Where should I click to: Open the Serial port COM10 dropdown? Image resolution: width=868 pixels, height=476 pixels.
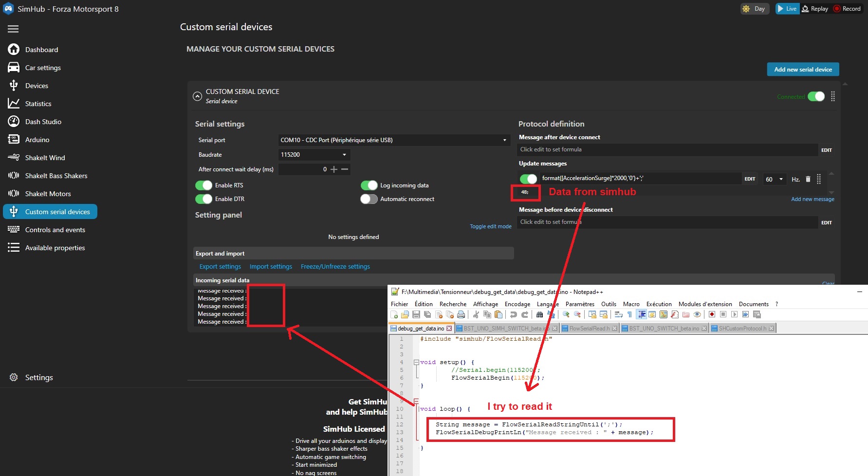click(x=394, y=140)
